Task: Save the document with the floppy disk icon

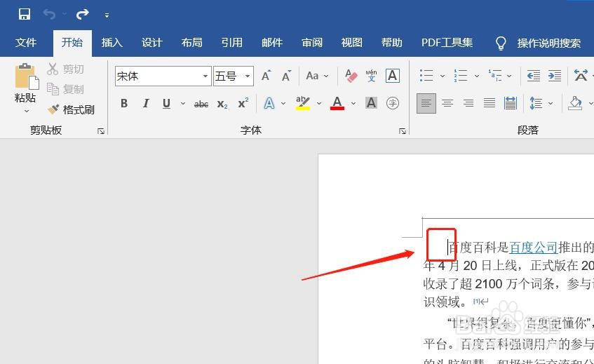Action: coord(25,15)
